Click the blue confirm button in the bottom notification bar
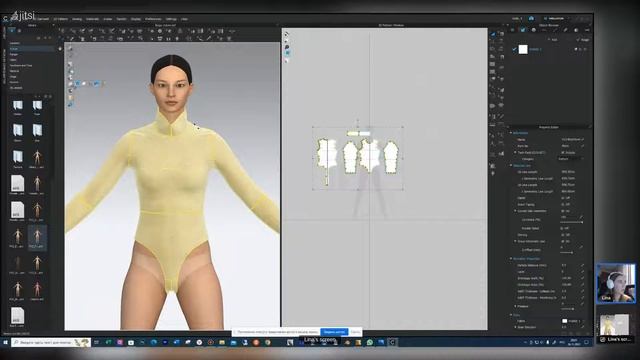Screen dimensions: 640x360 [x=334, y=332]
